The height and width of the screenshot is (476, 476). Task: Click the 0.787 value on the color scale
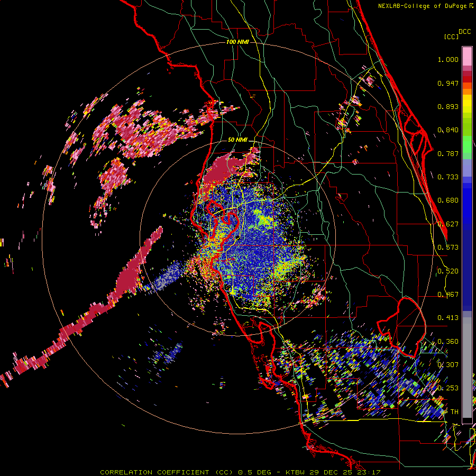click(x=448, y=153)
